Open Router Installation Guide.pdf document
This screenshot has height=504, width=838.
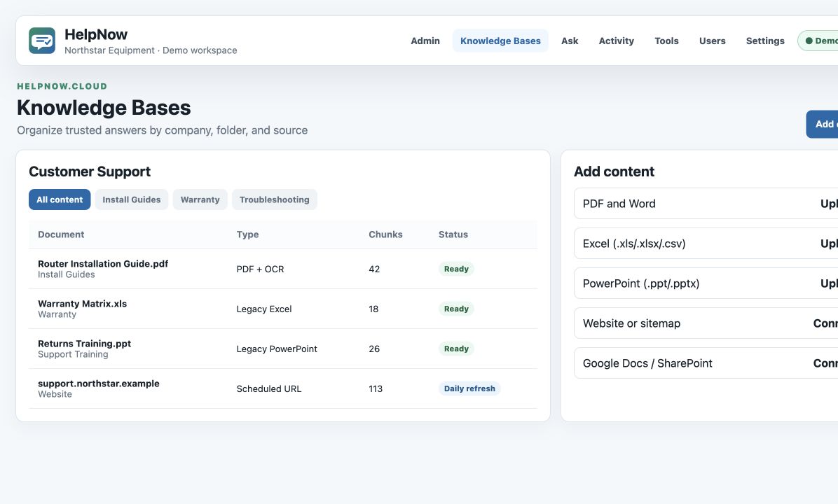[103, 264]
